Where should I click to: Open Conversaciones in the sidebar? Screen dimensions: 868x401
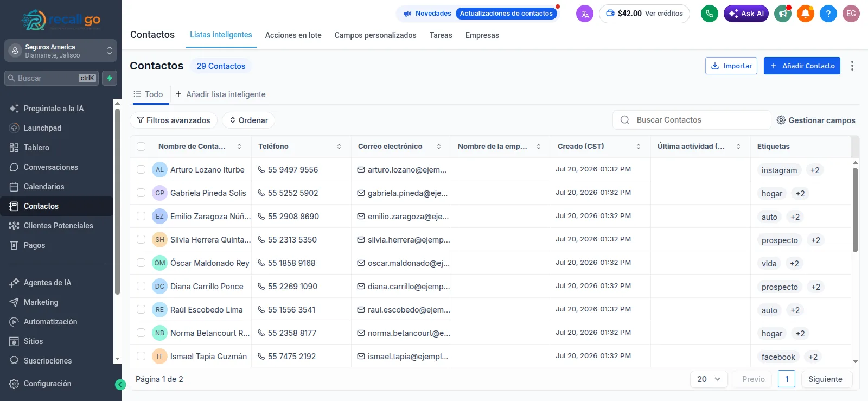point(56,167)
